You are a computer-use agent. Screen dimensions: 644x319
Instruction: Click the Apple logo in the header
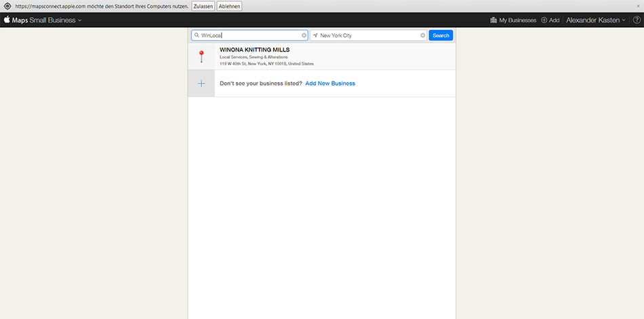point(7,19)
